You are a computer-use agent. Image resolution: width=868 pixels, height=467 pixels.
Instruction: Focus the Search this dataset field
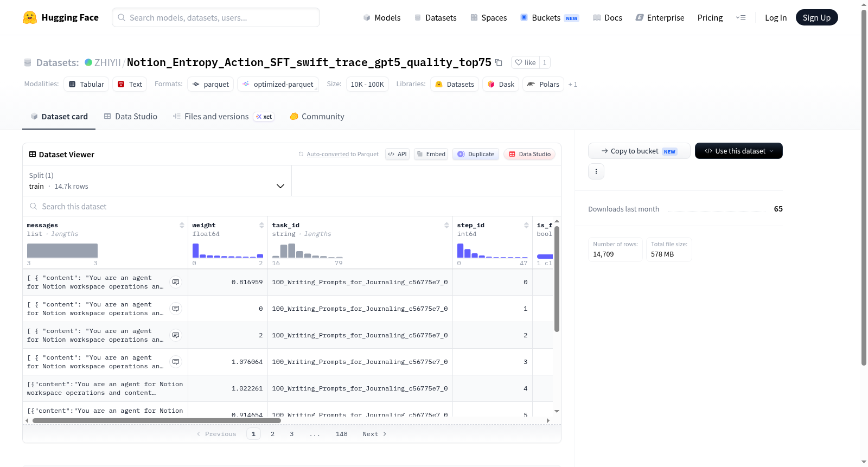(x=292, y=206)
